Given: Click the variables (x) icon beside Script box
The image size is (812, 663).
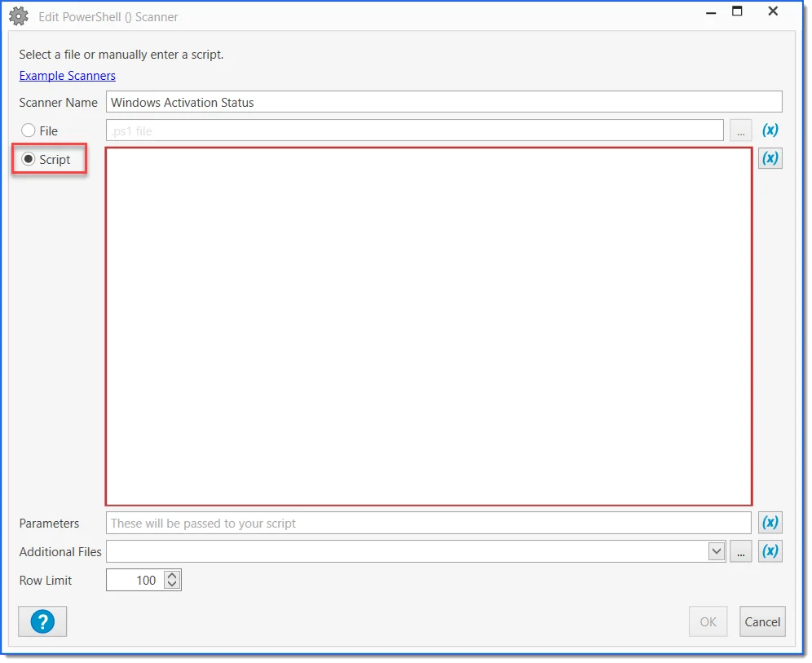Looking at the screenshot, I should [x=770, y=158].
